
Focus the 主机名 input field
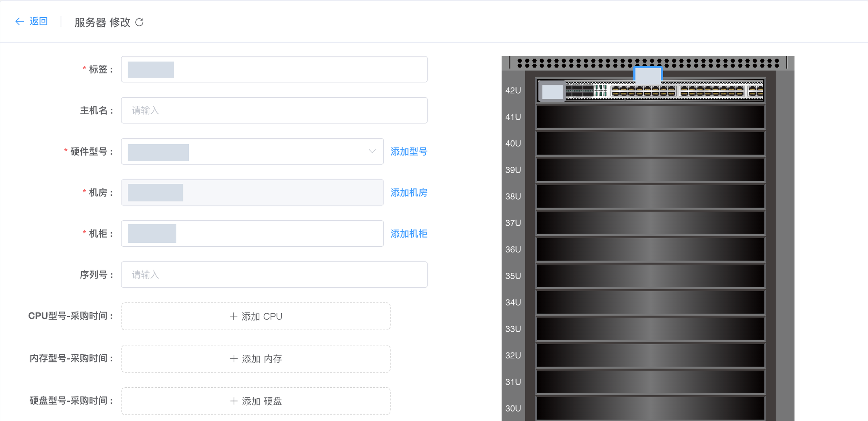[x=274, y=110]
